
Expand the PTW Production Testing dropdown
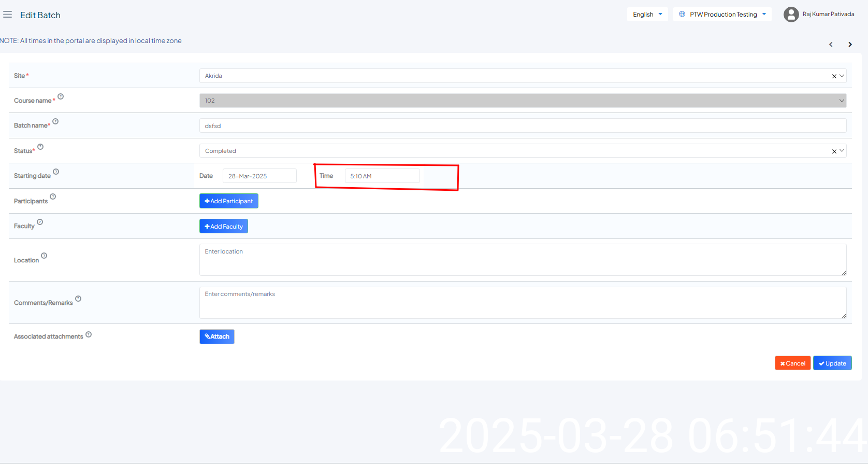pos(722,15)
